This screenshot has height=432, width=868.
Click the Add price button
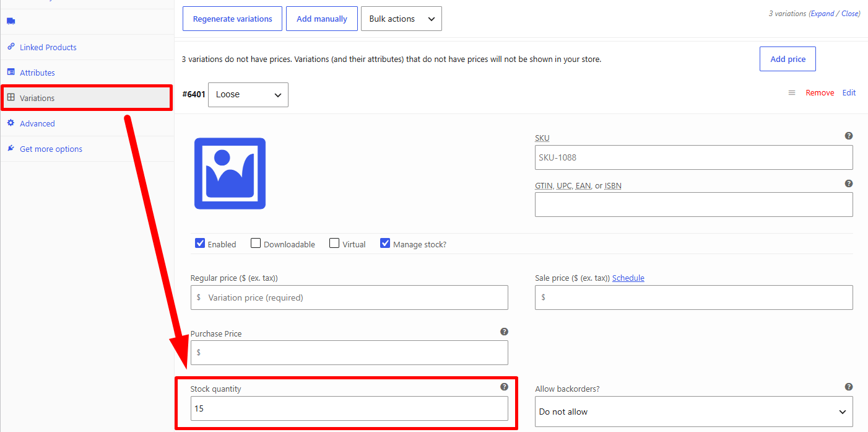point(788,59)
